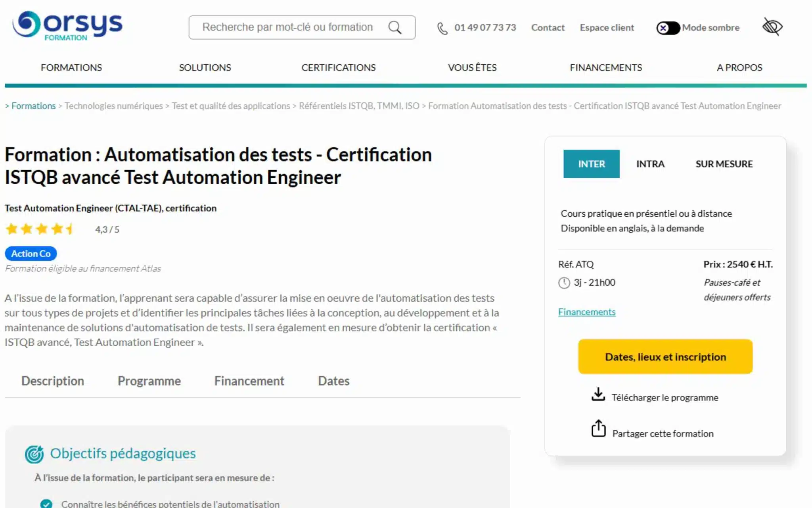Screen dimensions: 812x508
Task: Open the SOLUTIONS menu
Action: pos(205,67)
